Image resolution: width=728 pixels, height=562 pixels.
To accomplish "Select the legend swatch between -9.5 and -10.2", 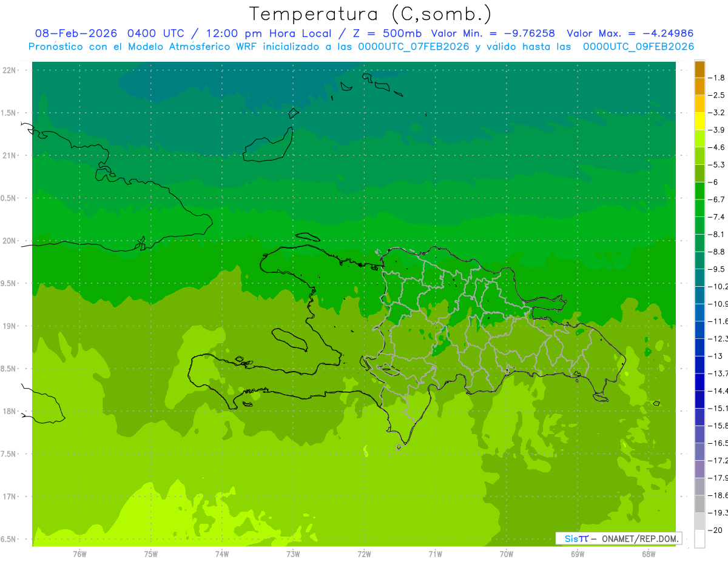I will (x=700, y=278).
